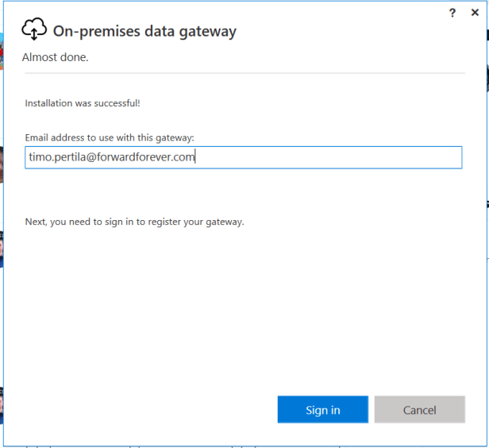Click the empty area right of the email text
This screenshot has width=489, height=448.
(x=333, y=157)
